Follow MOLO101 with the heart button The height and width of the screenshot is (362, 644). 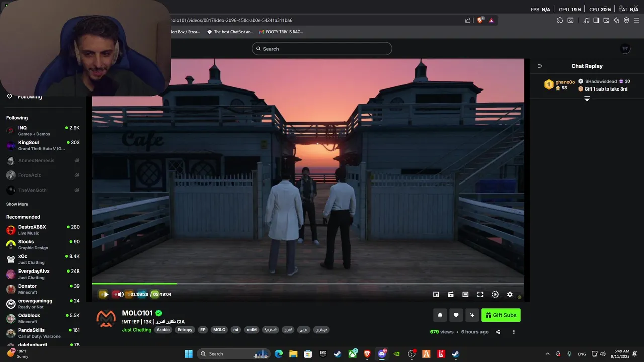point(456,315)
